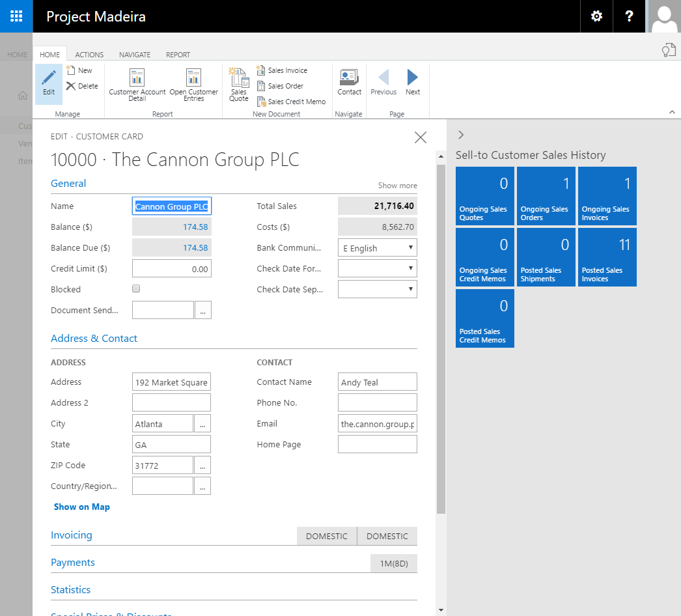
Task: Click Show more in General section
Action: click(397, 186)
